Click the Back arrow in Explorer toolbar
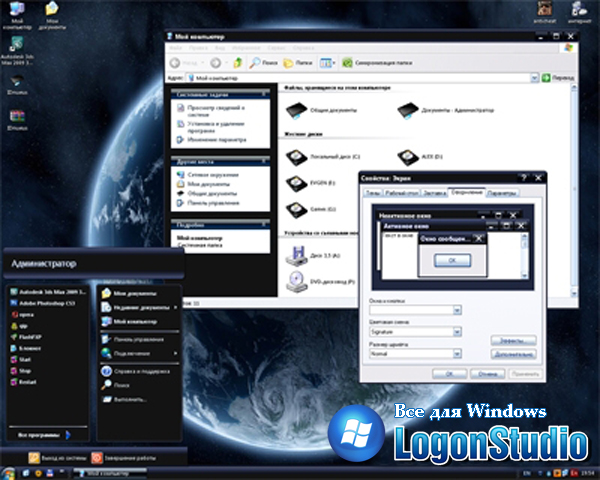 pyautogui.click(x=175, y=62)
